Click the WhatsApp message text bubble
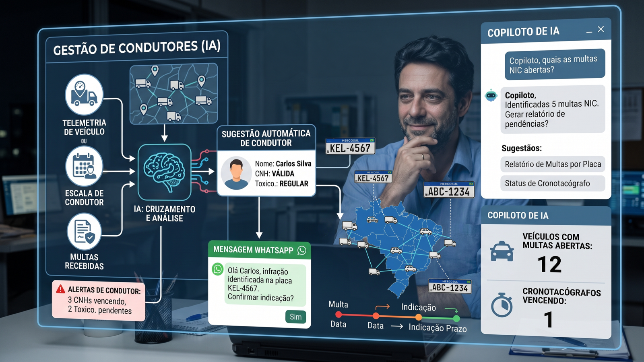Image resolution: width=644 pixels, height=362 pixels. point(265,285)
